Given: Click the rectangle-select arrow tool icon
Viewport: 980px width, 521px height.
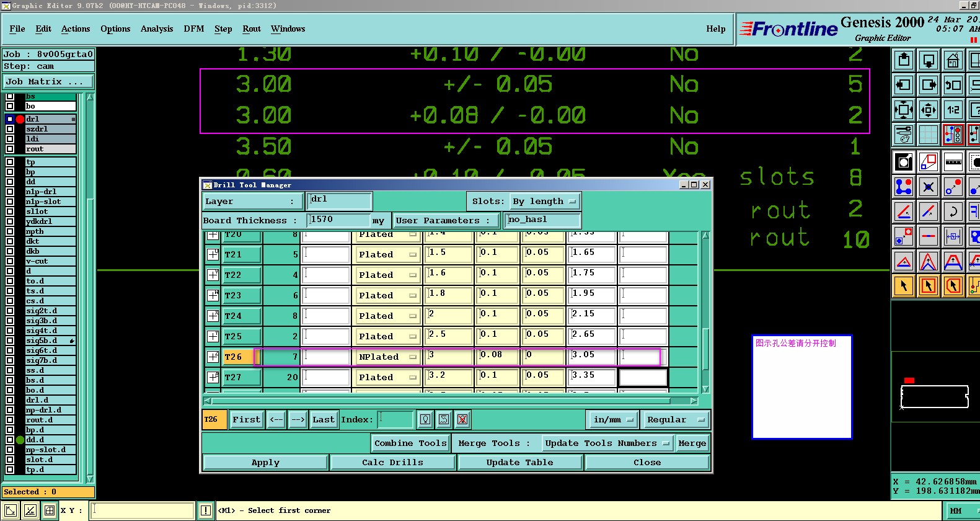Looking at the screenshot, I should [x=929, y=286].
